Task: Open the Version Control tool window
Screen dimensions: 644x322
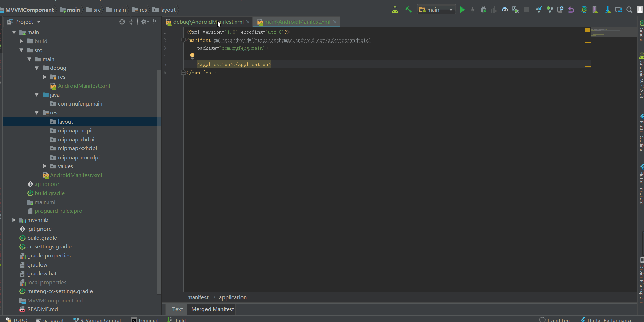Action: 98,320
